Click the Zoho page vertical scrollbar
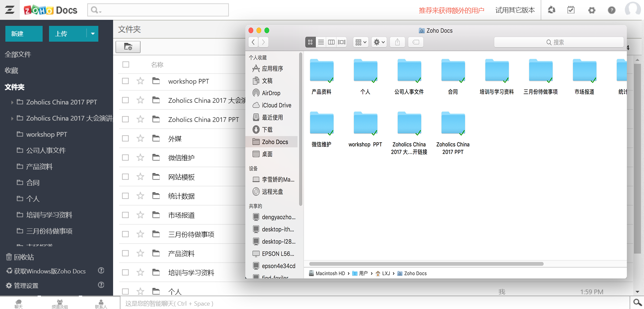Screen dimensions: 644x309 [637, 158]
